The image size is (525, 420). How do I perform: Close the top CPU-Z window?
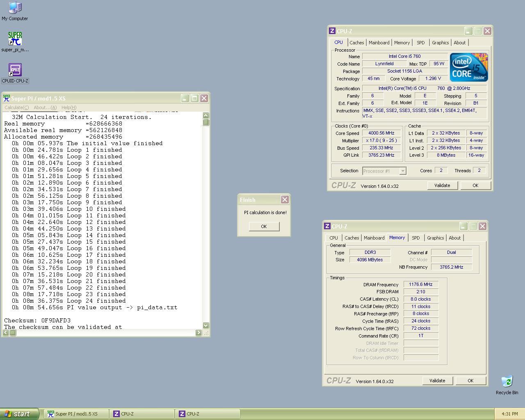(487, 31)
